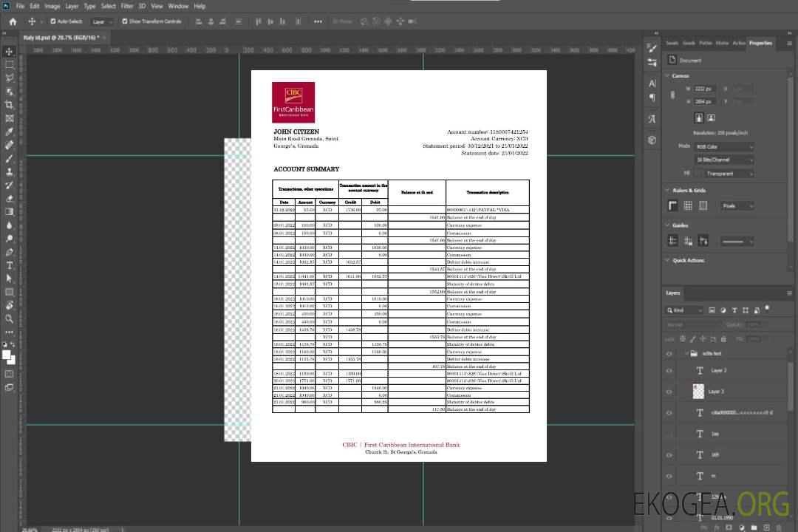Screen dimensions: 798x532
Task: Select the Hand tool
Action: coord(9,305)
